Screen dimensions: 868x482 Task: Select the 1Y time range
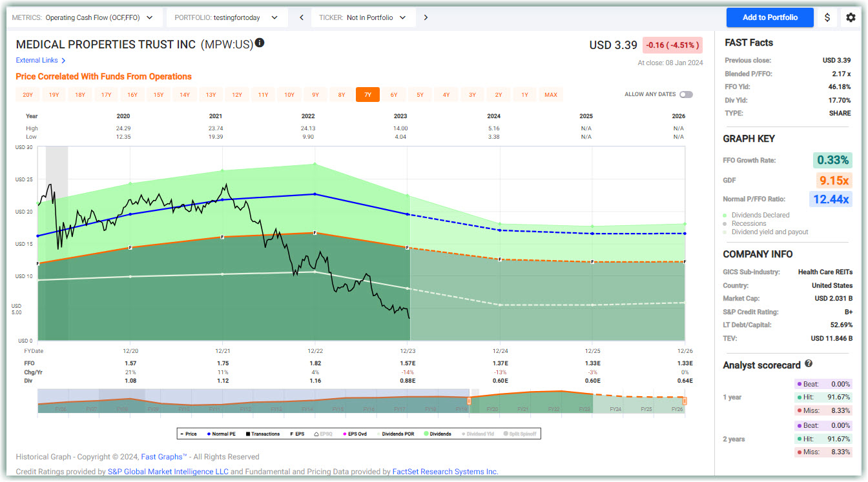[524, 95]
